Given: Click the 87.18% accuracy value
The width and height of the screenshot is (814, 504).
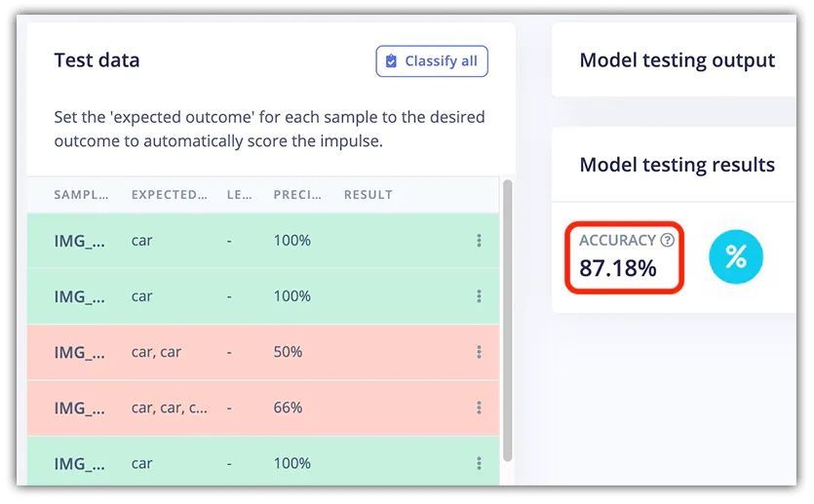Looking at the screenshot, I should pyautogui.click(x=618, y=269).
